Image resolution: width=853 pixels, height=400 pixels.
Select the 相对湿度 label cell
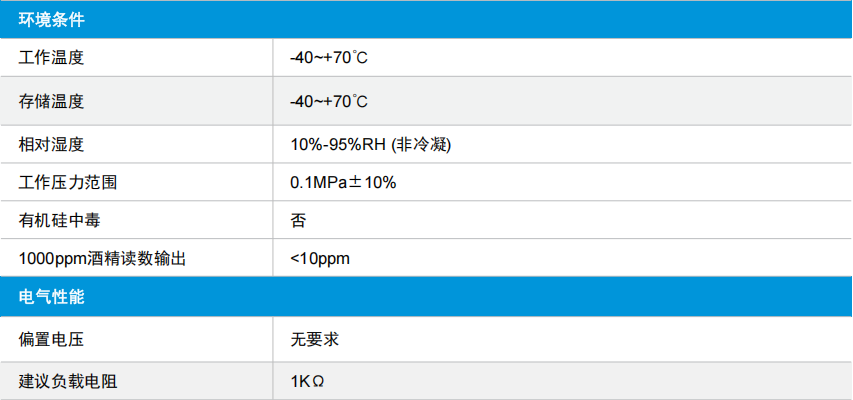point(136,145)
